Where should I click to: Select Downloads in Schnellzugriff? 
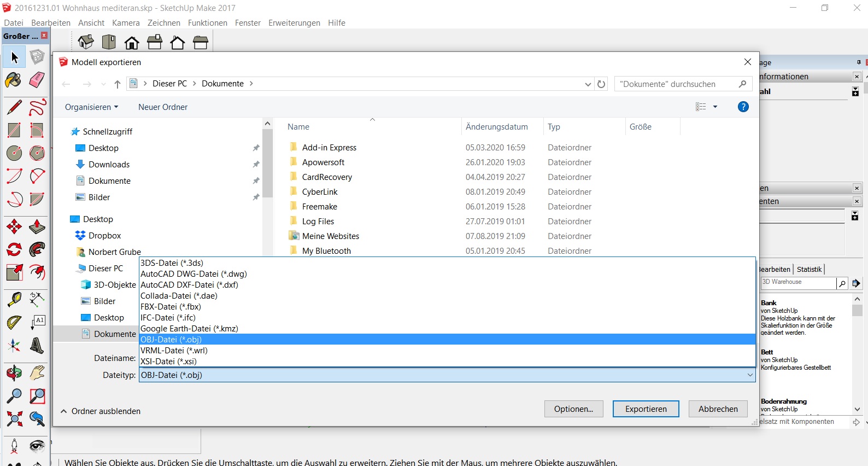109,165
